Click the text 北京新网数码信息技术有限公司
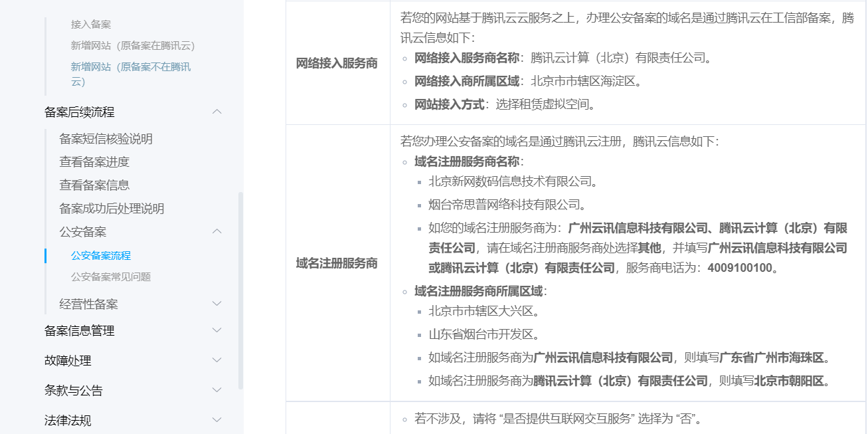This screenshot has height=434, width=868. (x=509, y=181)
